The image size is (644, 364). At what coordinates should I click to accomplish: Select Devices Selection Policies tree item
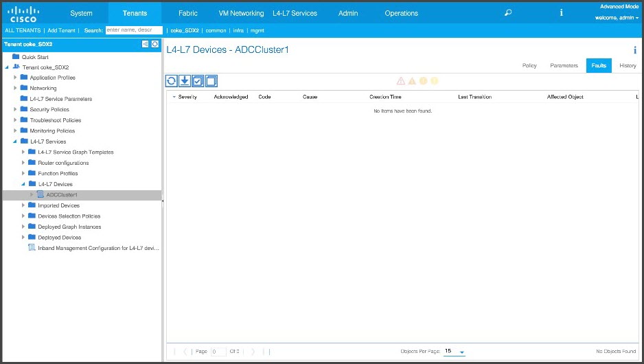point(69,216)
